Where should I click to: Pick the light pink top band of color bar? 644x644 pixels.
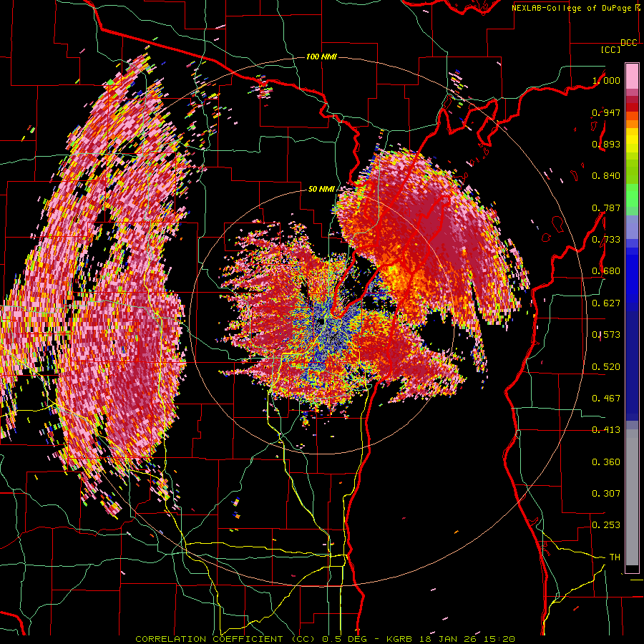coord(632,76)
